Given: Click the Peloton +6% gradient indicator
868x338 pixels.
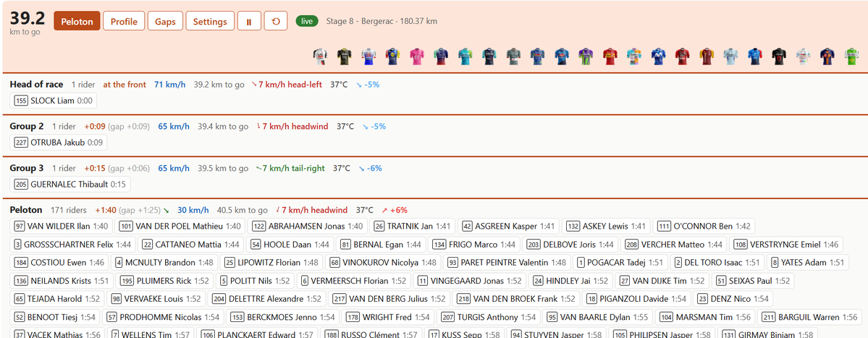Looking at the screenshot, I should tap(395, 210).
